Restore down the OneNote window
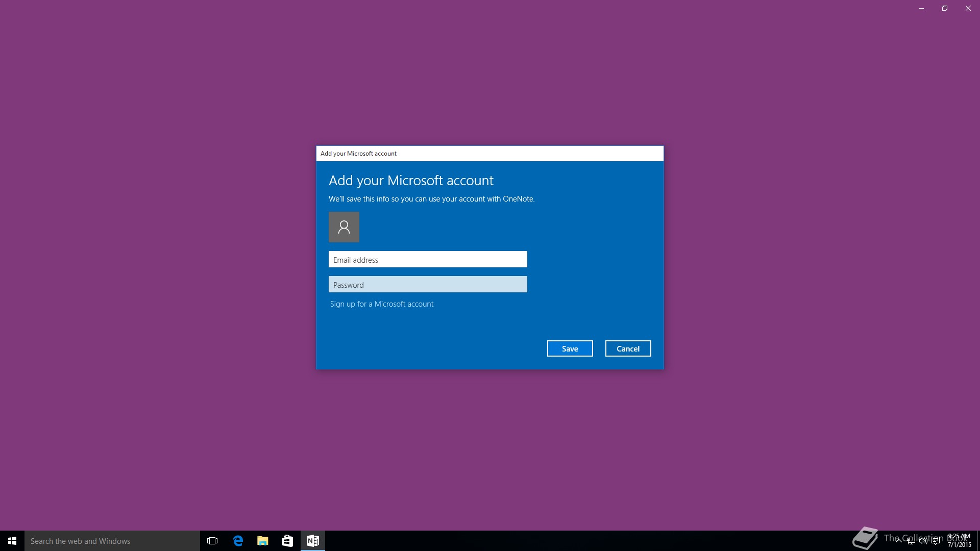 coord(945,8)
